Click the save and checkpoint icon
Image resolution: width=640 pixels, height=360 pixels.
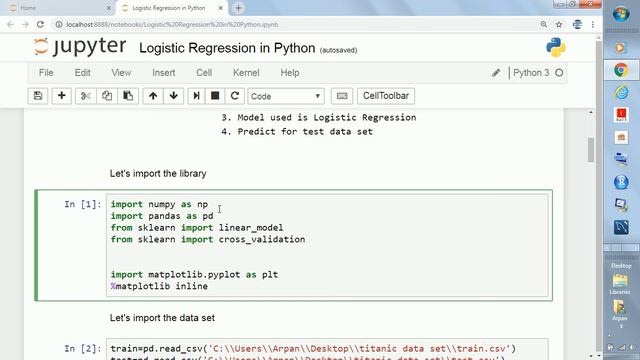(38, 96)
